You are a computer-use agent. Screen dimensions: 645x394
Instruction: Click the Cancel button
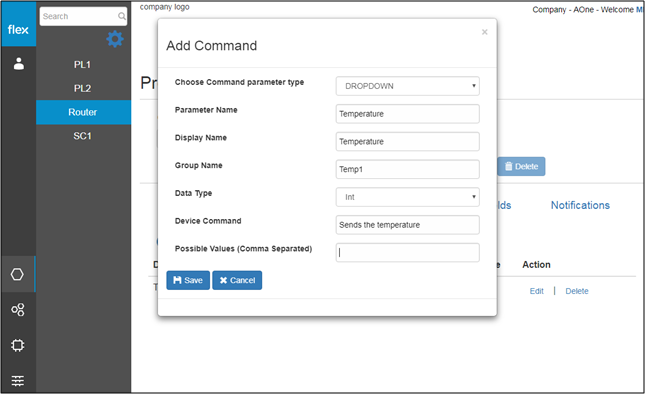[237, 280]
